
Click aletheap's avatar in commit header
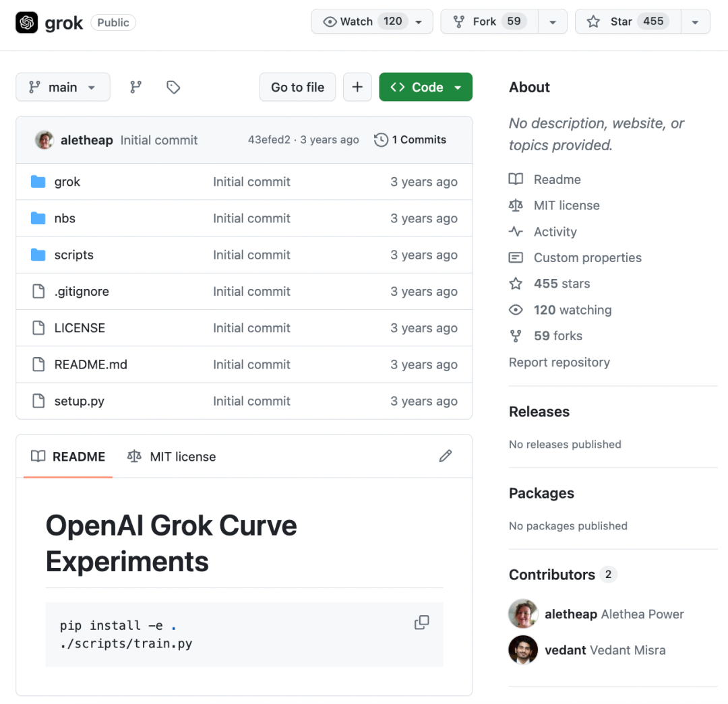tap(44, 139)
